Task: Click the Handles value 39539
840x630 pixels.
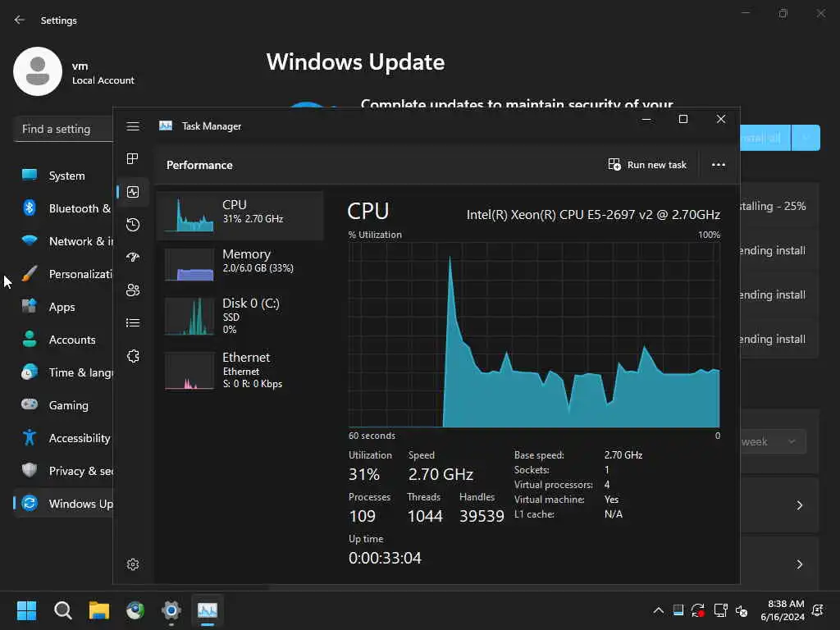Action: [x=482, y=517]
